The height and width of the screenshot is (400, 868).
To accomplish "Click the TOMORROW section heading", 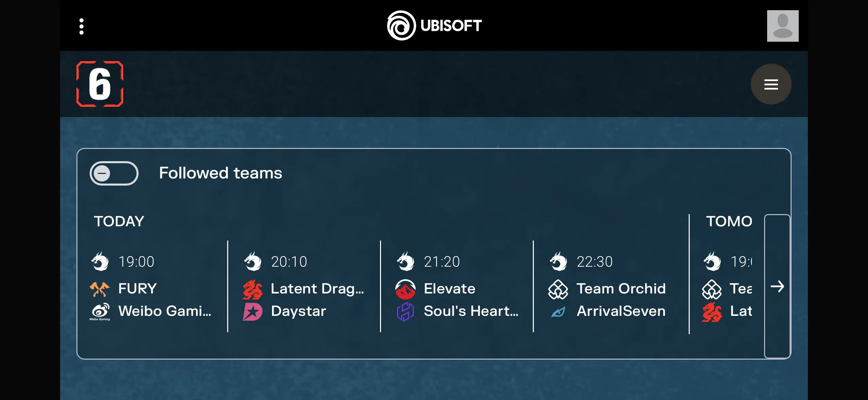I will 729,221.
